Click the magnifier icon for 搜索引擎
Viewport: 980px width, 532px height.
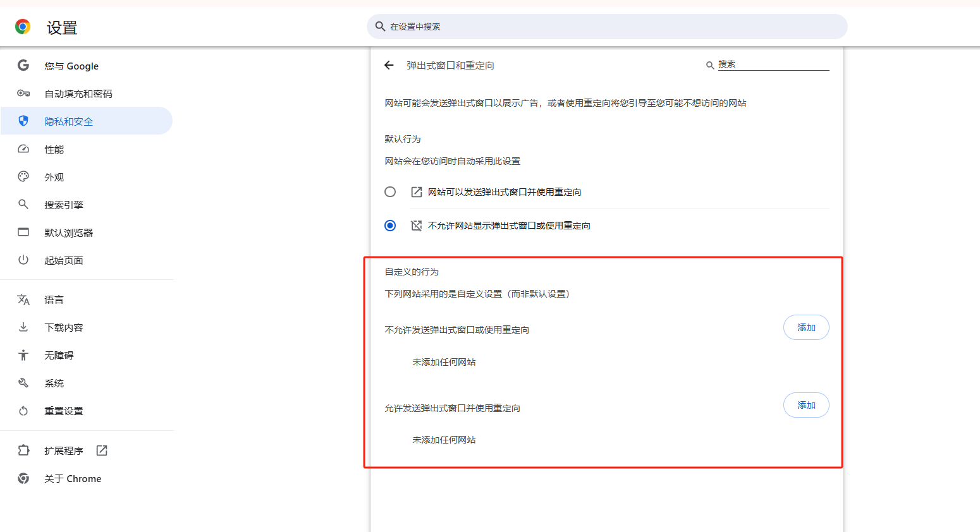tap(23, 204)
